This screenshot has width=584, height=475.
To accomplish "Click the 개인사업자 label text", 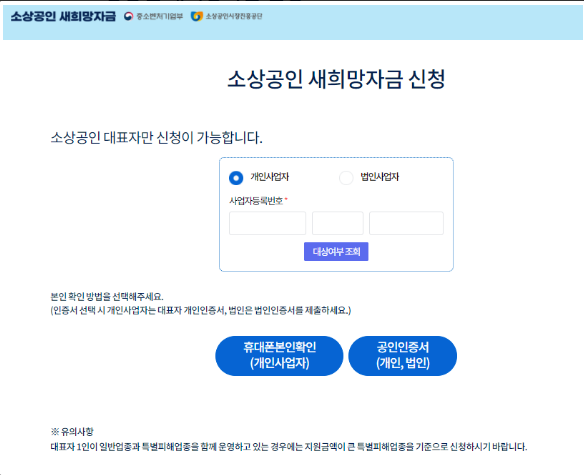I will 270,177.
